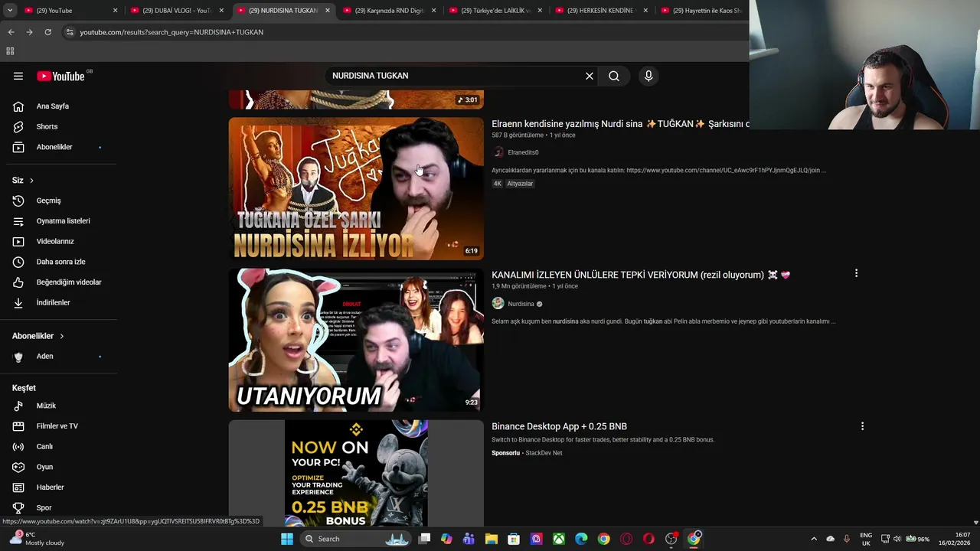Go forward in the browser
980x551 pixels.
pyautogui.click(x=29, y=32)
